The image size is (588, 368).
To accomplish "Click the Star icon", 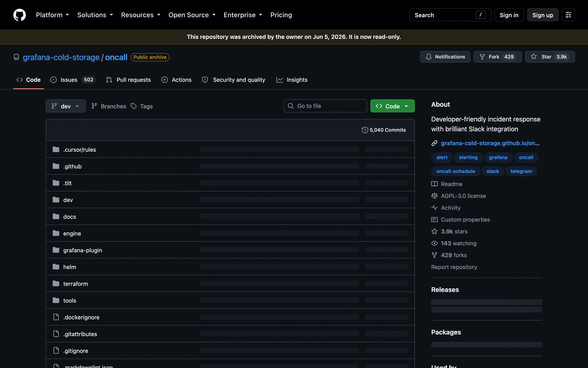I will coord(533,56).
